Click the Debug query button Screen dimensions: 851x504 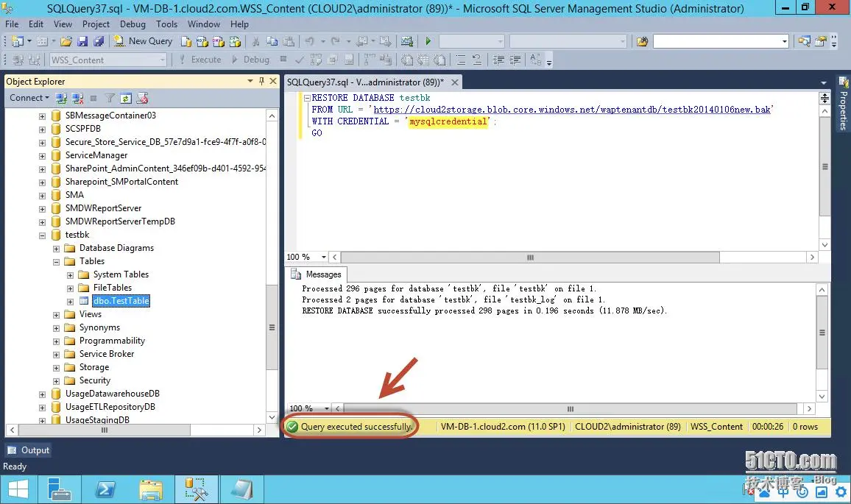(250, 60)
